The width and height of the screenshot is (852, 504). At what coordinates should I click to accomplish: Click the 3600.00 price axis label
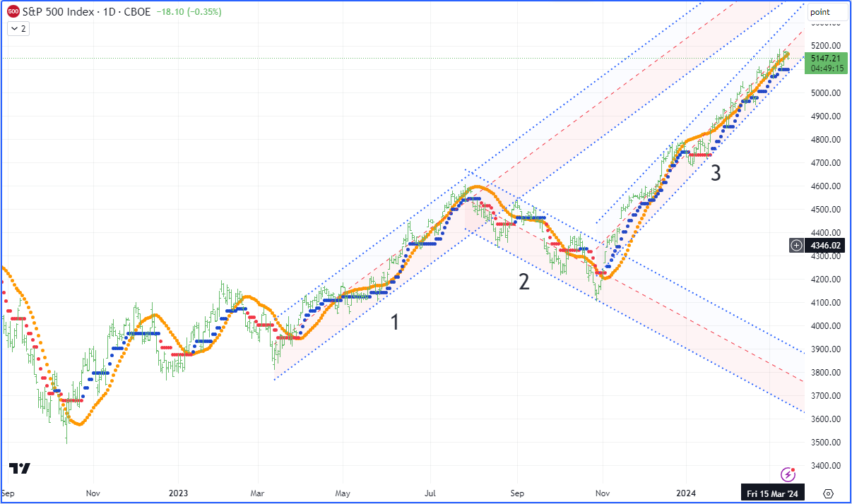(x=826, y=419)
